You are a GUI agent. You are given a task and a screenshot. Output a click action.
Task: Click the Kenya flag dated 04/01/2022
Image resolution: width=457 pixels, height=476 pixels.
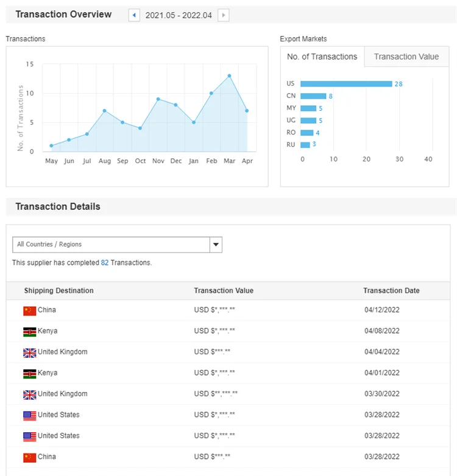pyautogui.click(x=29, y=374)
